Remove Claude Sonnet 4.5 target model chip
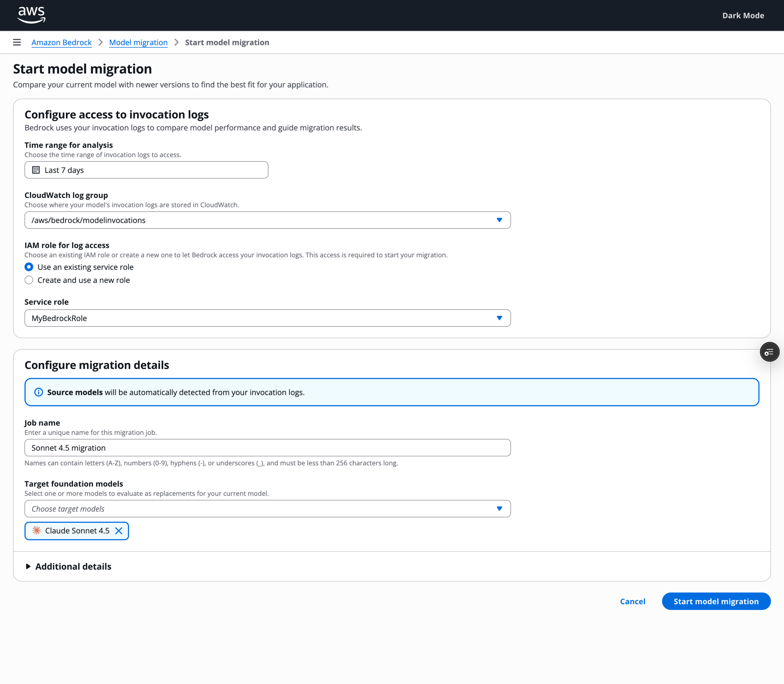Image resolution: width=784 pixels, height=684 pixels. click(x=119, y=531)
